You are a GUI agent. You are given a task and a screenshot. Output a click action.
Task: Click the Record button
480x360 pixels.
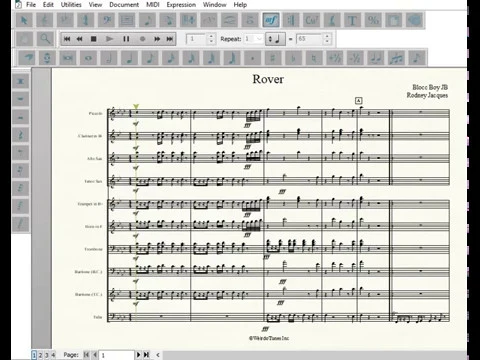(x=142, y=39)
